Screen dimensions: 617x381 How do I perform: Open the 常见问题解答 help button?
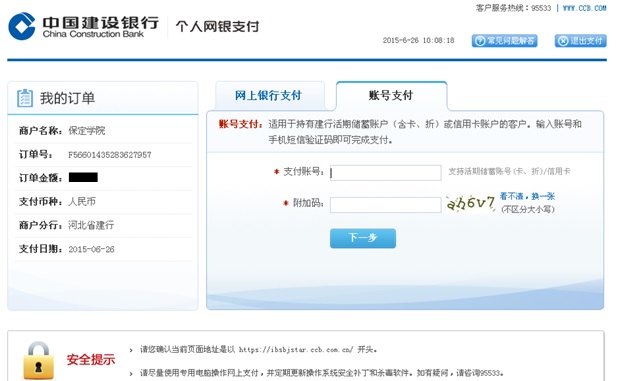(x=505, y=41)
